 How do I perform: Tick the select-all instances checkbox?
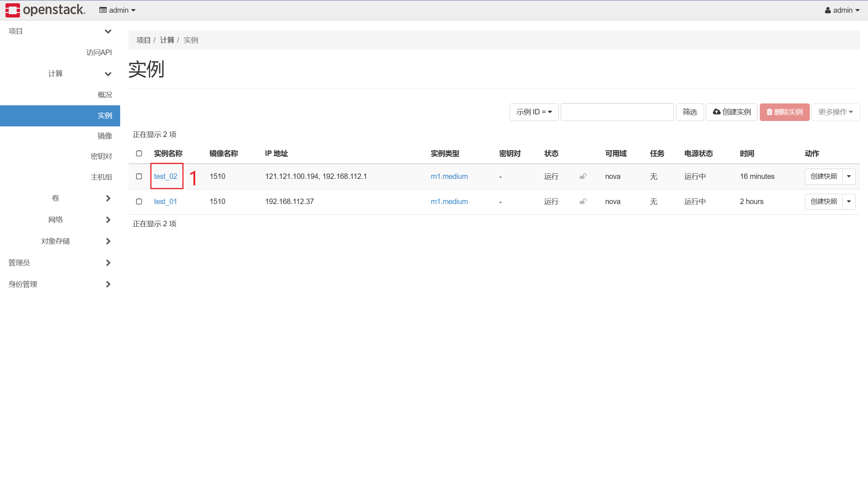(139, 153)
